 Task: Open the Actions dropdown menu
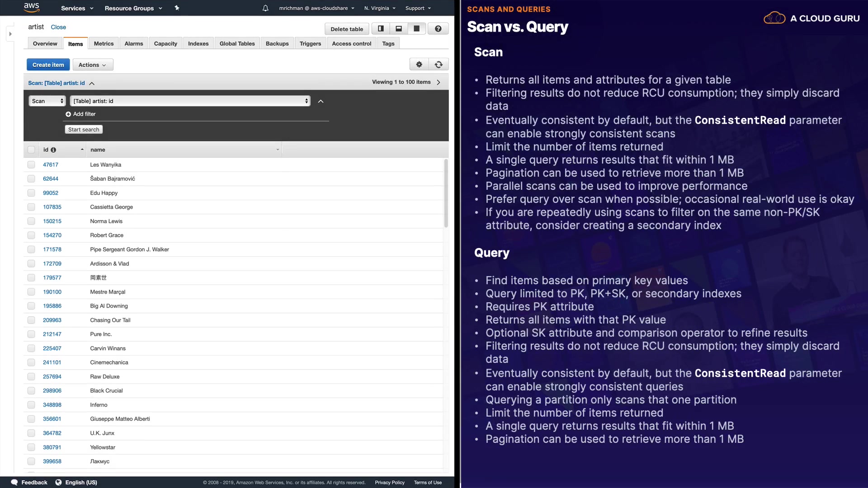coord(93,65)
